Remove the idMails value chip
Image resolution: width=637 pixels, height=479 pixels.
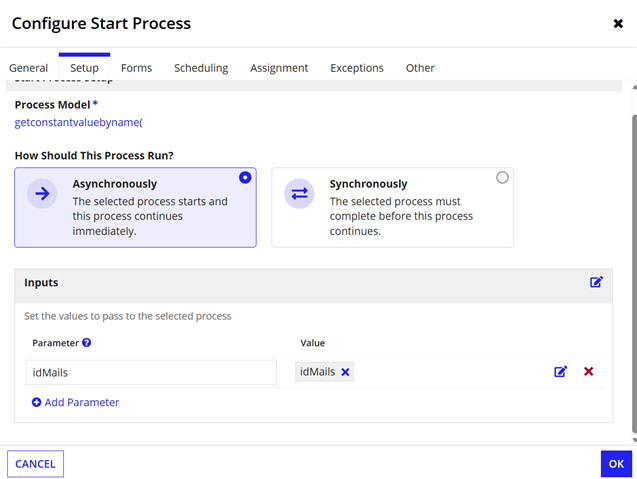345,372
